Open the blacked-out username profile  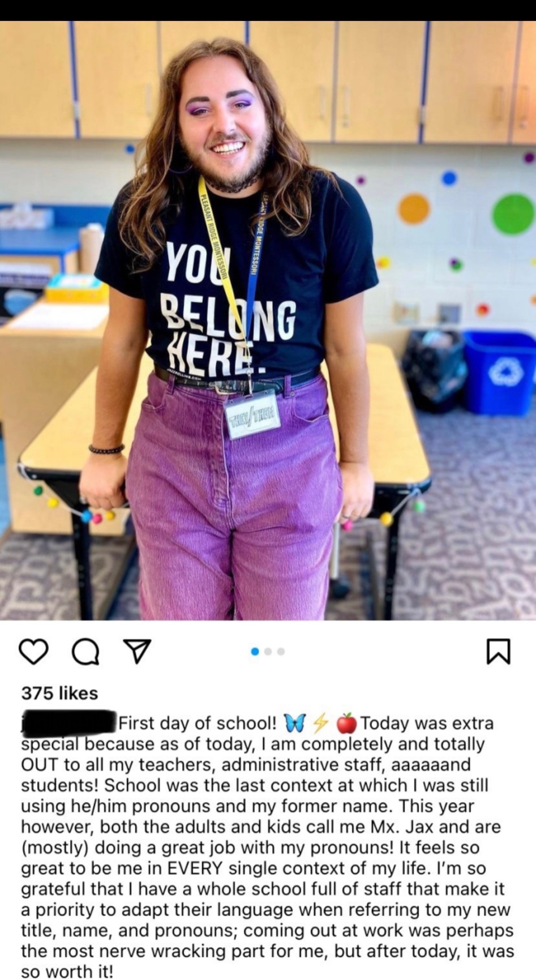coord(68,722)
